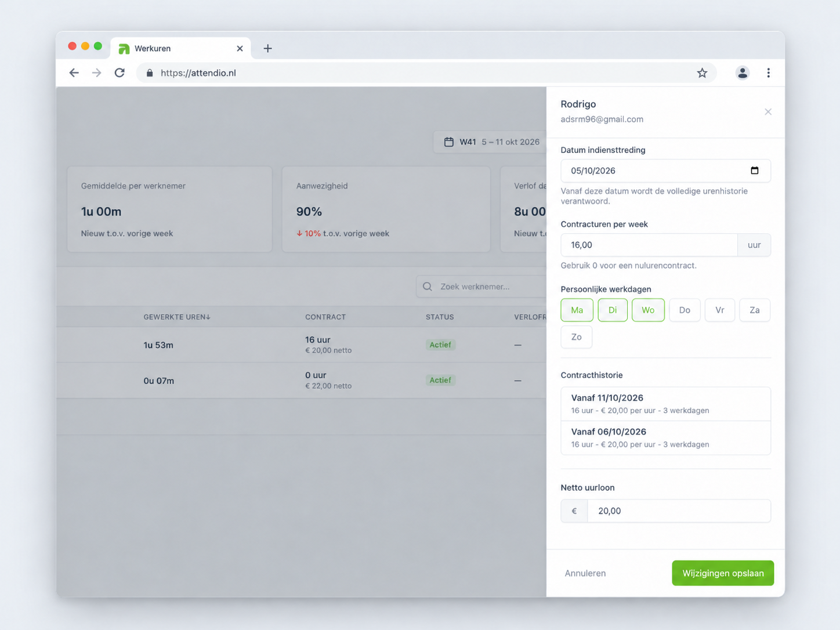Toggle the Ma workday
The height and width of the screenshot is (630, 840).
[577, 310]
